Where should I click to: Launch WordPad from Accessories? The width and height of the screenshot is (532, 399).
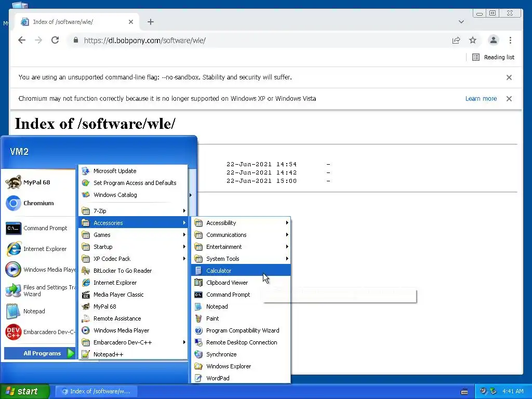[x=241, y=378]
